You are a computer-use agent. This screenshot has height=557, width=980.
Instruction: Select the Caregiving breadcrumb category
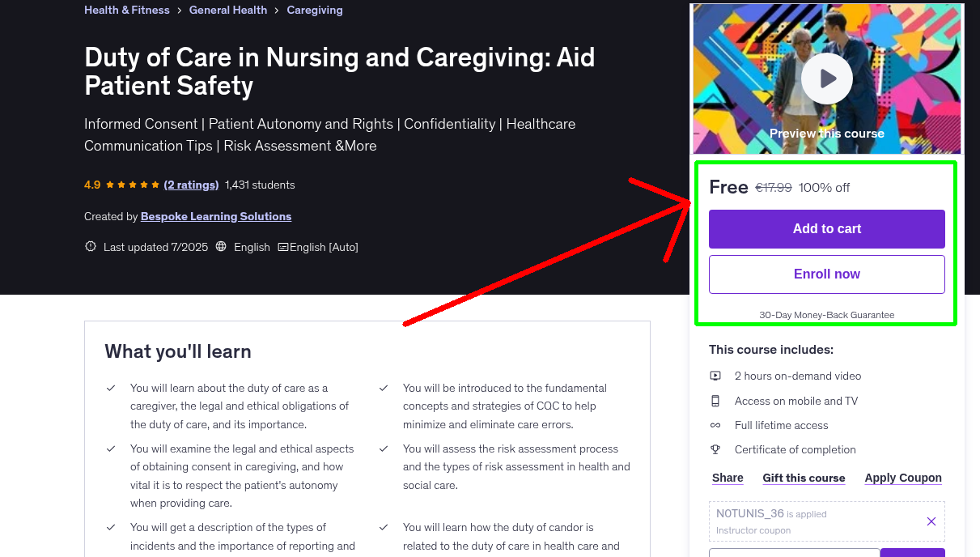pos(314,10)
